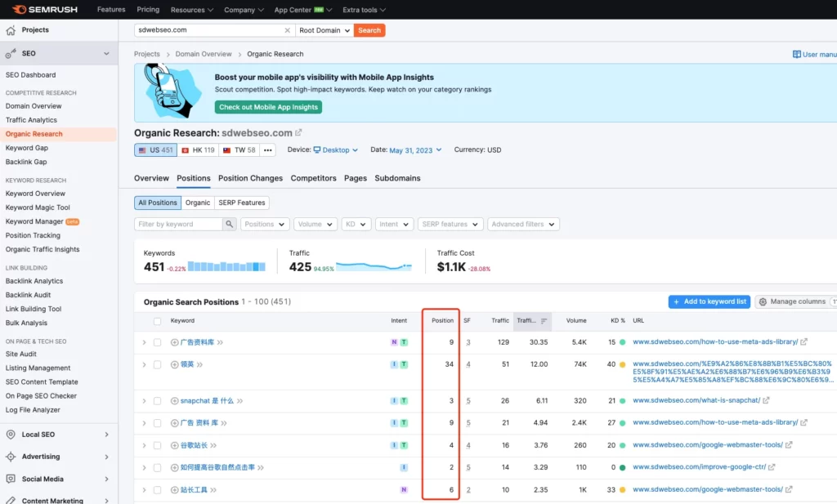Click plus icon next to 站长工具 keyword
837x504 pixels.
[x=175, y=490]
